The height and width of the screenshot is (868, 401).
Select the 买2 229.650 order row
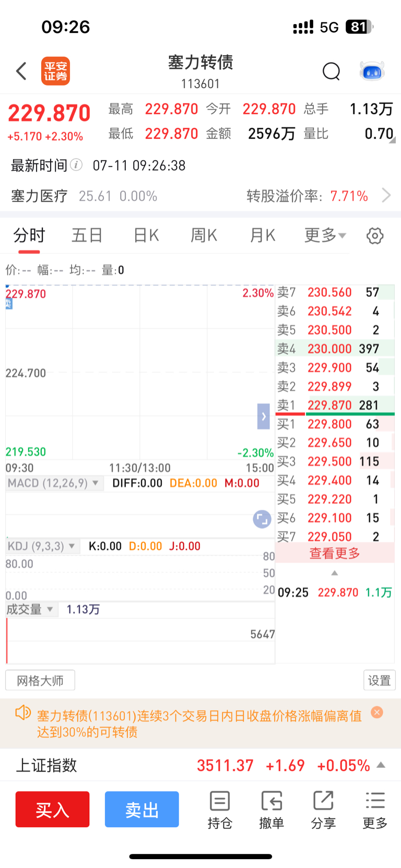335,443
